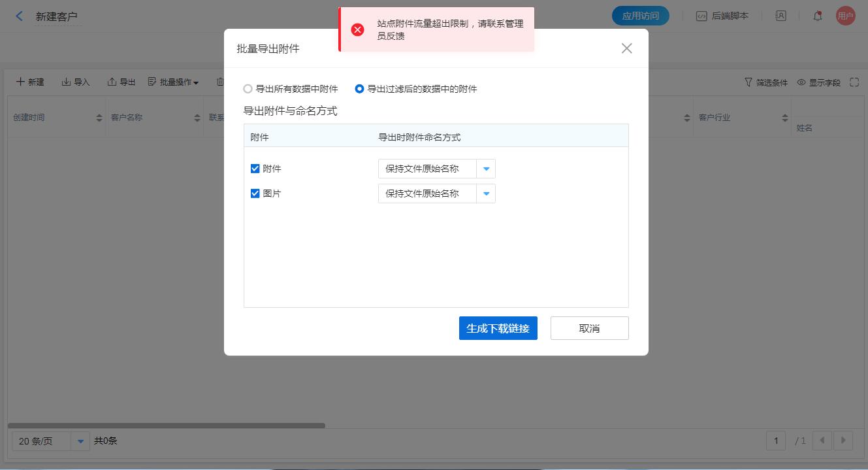Open naming dropdown for 附件 row

click(486, 168)
